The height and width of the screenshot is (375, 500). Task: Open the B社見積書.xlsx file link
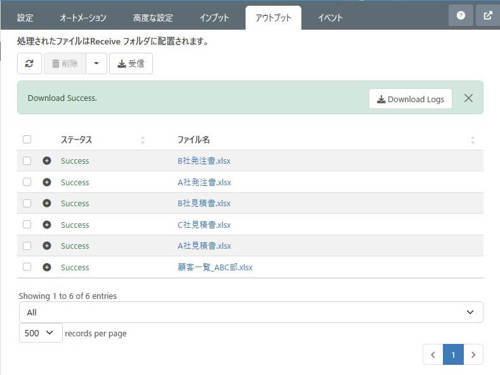click(204, 203)
